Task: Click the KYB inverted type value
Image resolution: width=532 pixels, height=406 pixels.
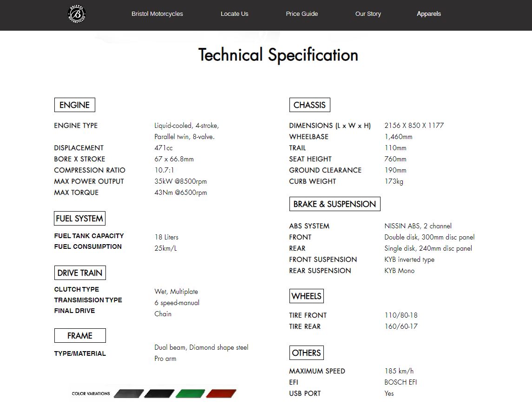Action: tap(409, 260)
